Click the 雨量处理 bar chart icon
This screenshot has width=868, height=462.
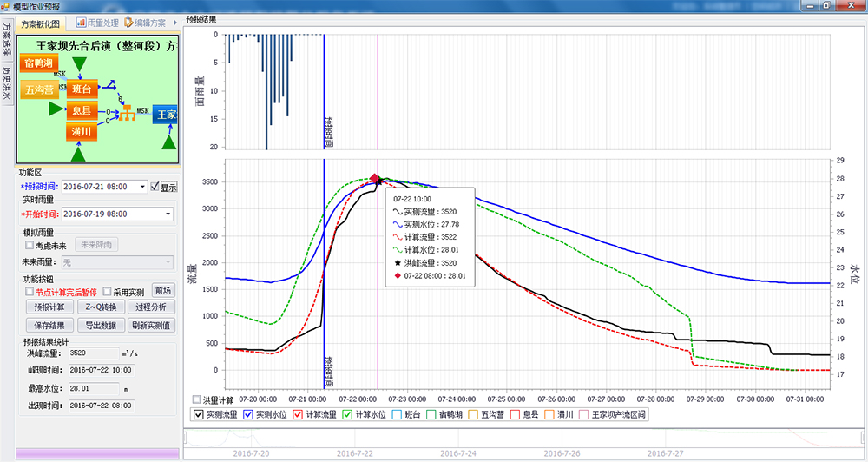click(82, 23)
